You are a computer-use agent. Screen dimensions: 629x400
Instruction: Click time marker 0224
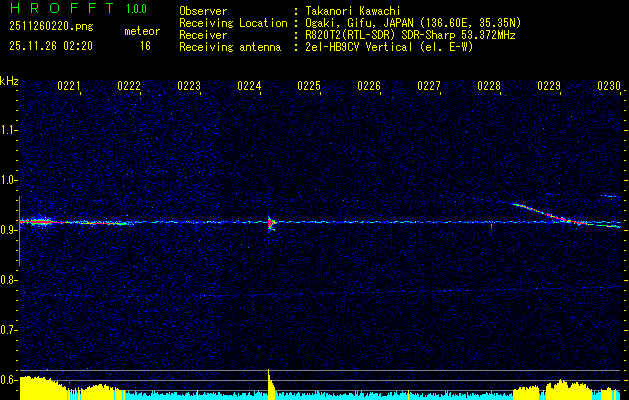click(249, 86)
